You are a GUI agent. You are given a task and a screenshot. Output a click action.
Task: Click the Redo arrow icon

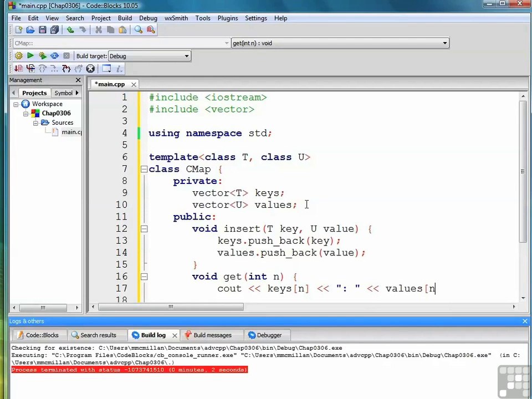(x=83, y=30)
